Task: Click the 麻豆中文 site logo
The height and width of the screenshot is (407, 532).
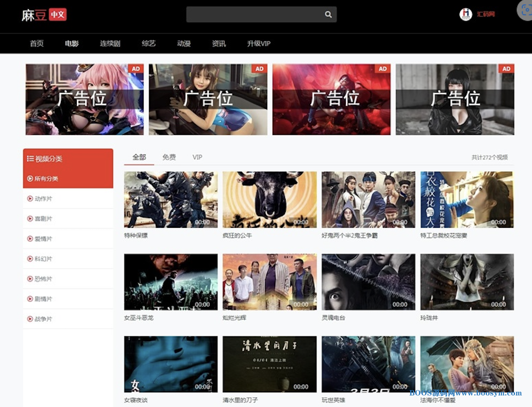Action: 44,15
